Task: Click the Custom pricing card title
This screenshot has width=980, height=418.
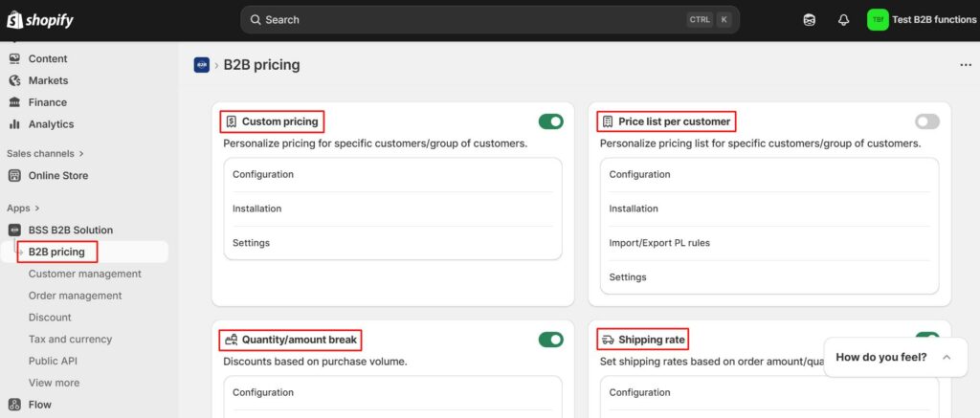Action: click(x=280, y=121)
